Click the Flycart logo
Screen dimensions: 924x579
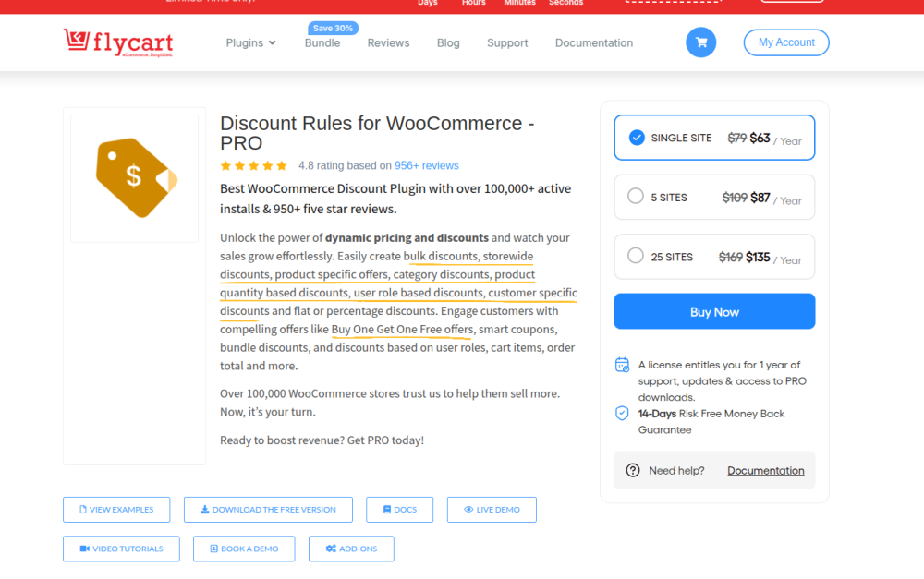click(118, 42)
